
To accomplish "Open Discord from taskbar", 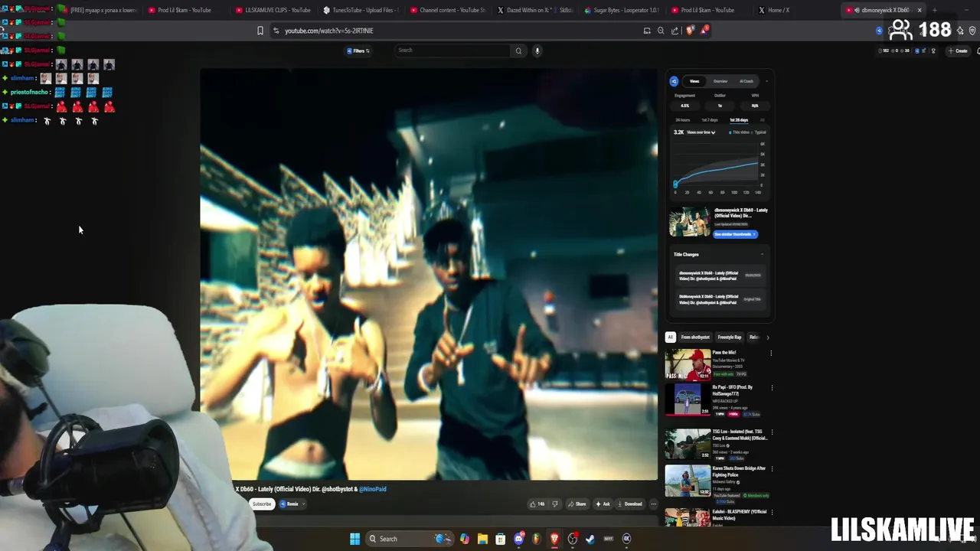I will (518, 539).
